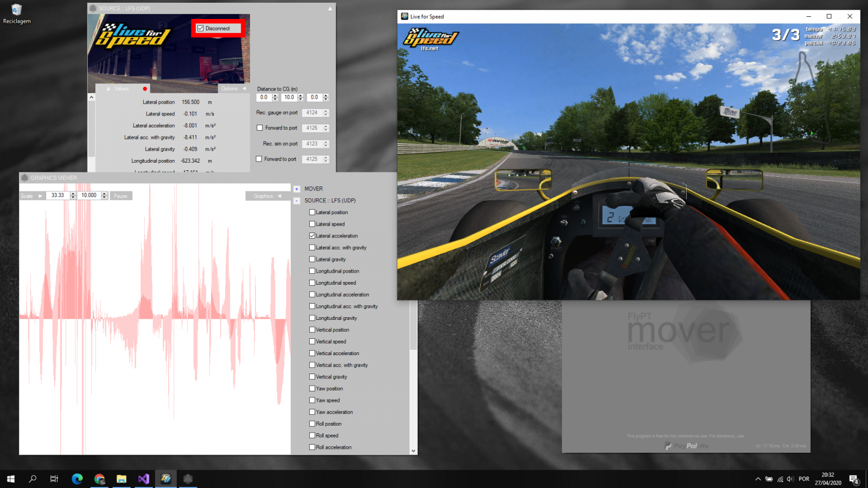Collapse the SOURCE window with the top-right triangle

[330, 8]
